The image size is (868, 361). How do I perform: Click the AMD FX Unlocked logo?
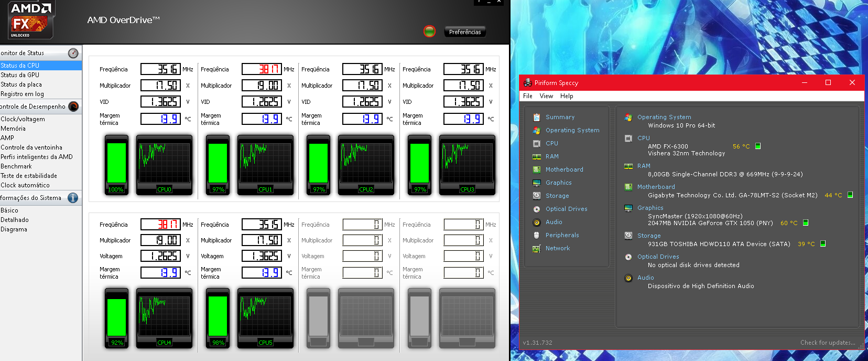[31, 20]
